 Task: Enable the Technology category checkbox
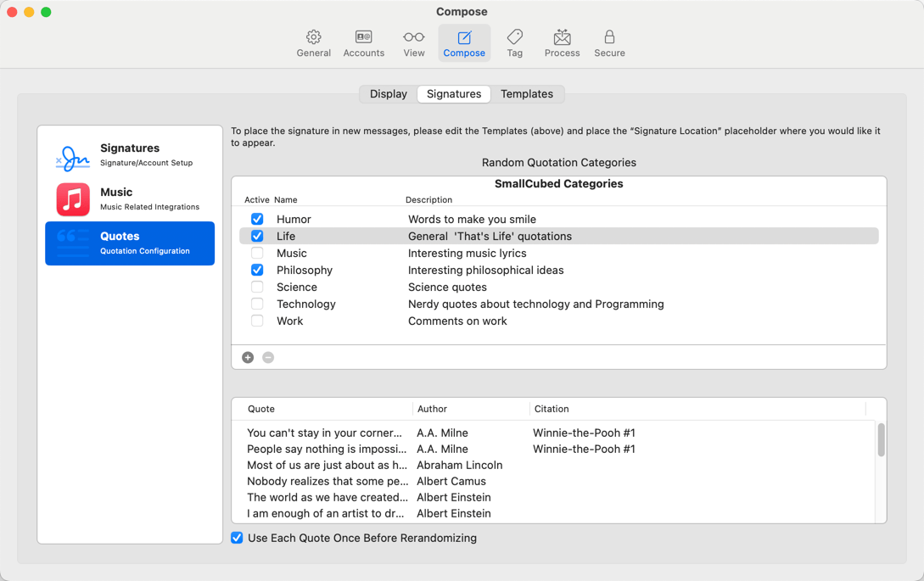257,304
